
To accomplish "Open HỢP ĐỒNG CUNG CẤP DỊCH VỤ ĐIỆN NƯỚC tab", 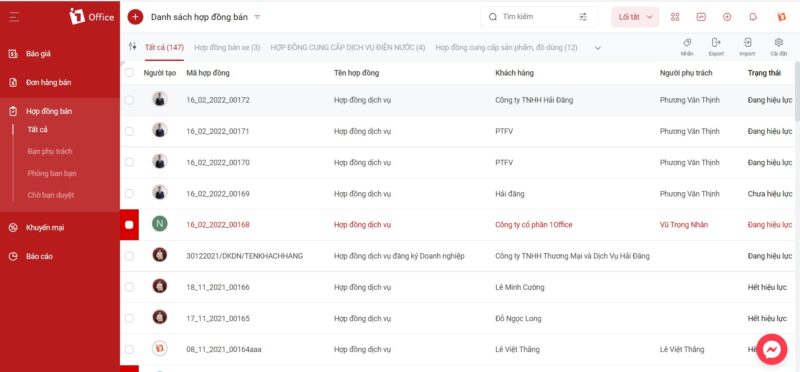I will coord(347,47).
